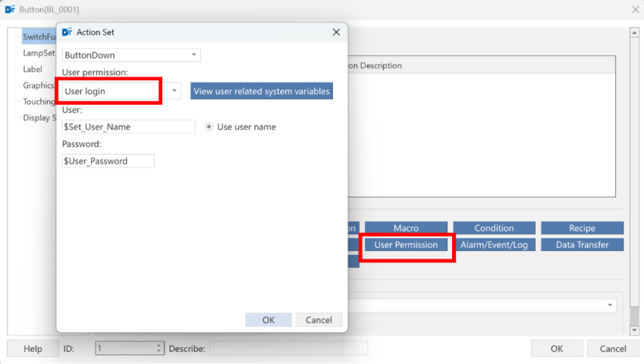Click the Action Set dialog logo icon

[x=67, y=32]
